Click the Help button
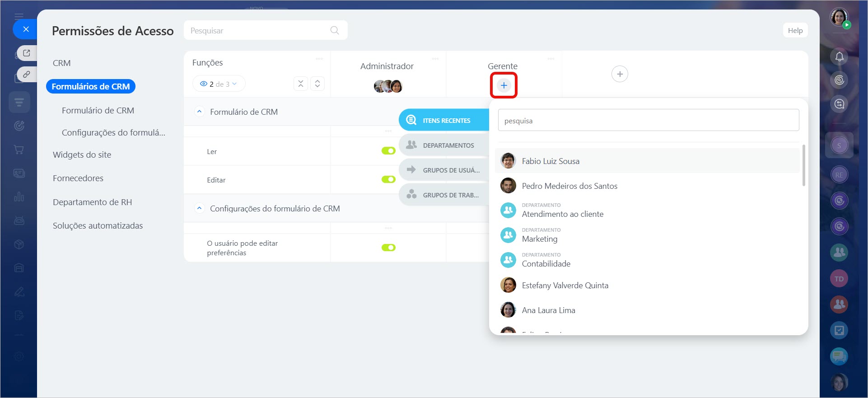The height and width of the screenshot is (398, 868). coord(795,30)
